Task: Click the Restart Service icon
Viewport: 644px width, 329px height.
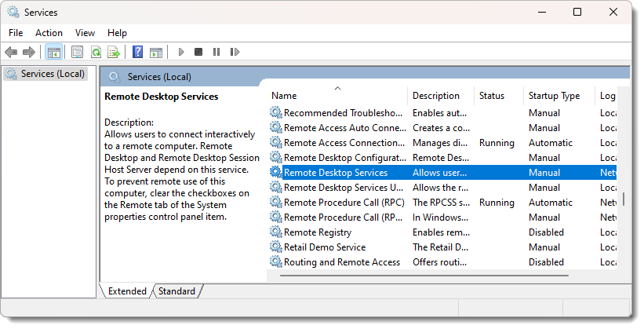Action: 234,53
